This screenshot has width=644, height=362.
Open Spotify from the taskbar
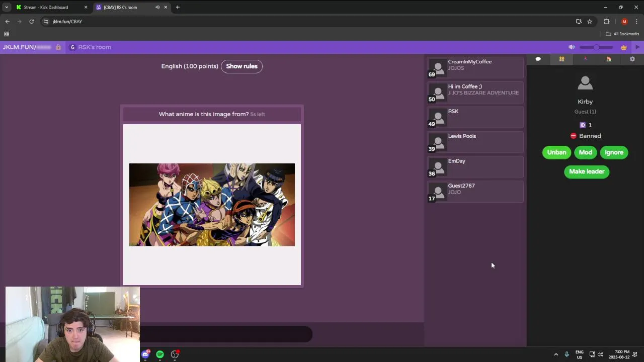coord(160,354)
